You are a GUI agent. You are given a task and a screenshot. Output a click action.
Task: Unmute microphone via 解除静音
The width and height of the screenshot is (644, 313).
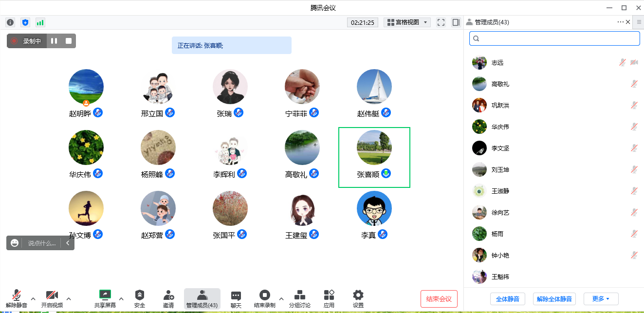point(17,298)
